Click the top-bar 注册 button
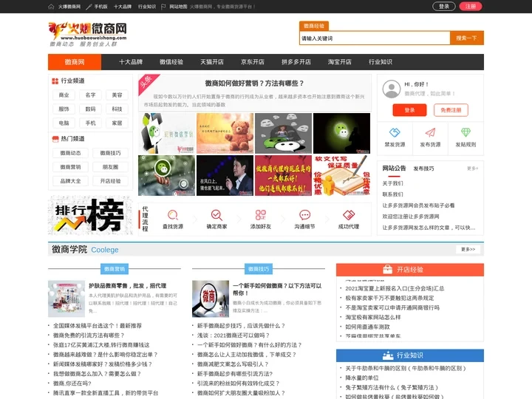 tap(471, 7)
